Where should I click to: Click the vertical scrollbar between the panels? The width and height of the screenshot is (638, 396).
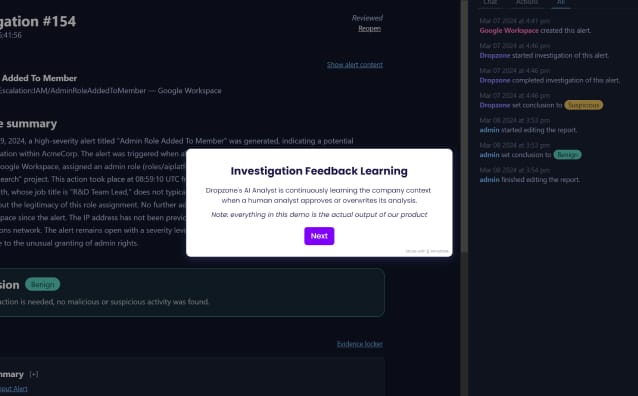[464, 126]
